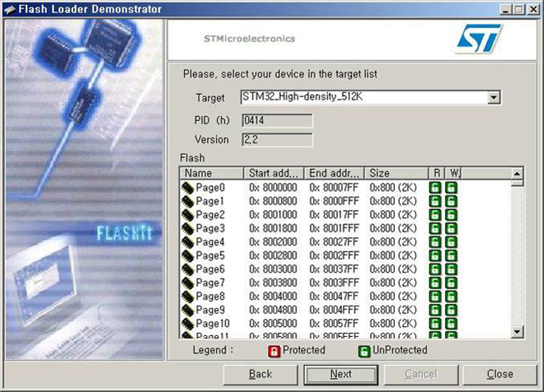544x392 pixels.
Task: Click Page4 read-protection lock icon
Action: [x=435, y=242]
